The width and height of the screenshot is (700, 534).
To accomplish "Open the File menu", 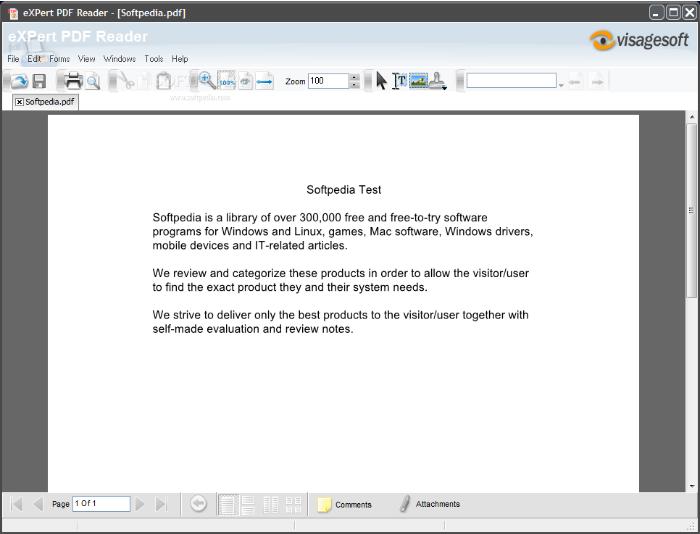I will click(x=13, y=58).
